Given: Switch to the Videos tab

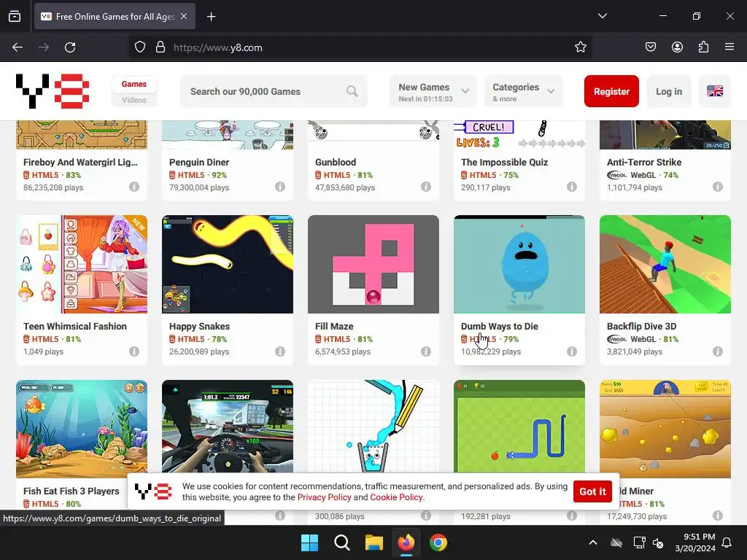Looking at the screenshot, I should (x=134, y=100).
